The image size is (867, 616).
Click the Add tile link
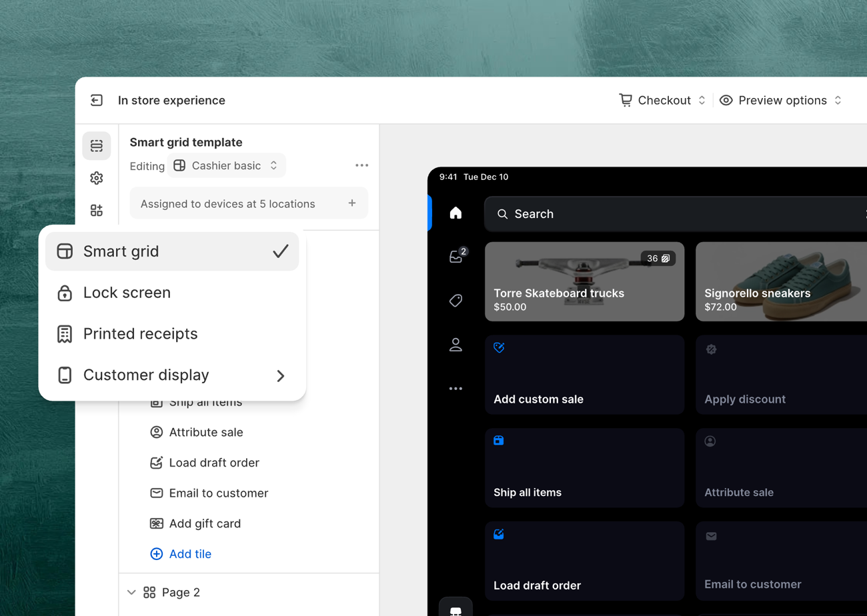pyautogui.click(x=190, y=554)
